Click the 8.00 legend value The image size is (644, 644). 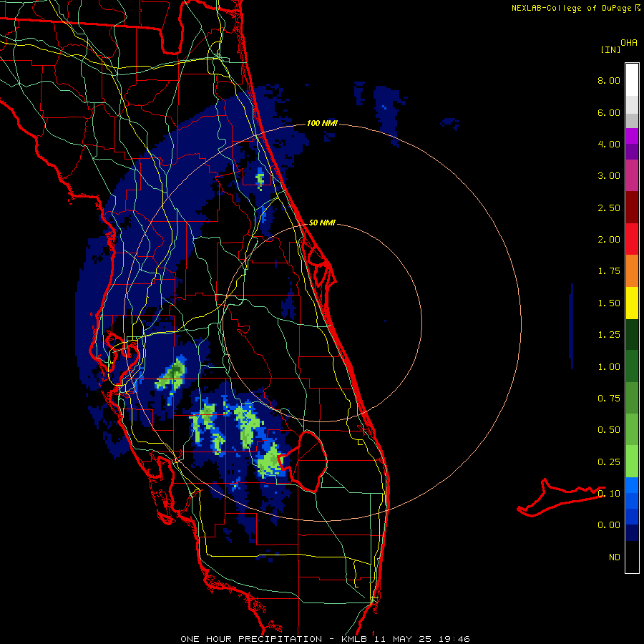(x=609, y=80)
